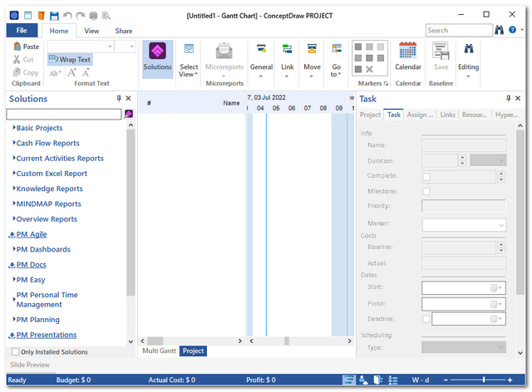Expand the Cash Flow Reports item
The image size is (532, 392).
pyautogui.click(x=47, y=143)
